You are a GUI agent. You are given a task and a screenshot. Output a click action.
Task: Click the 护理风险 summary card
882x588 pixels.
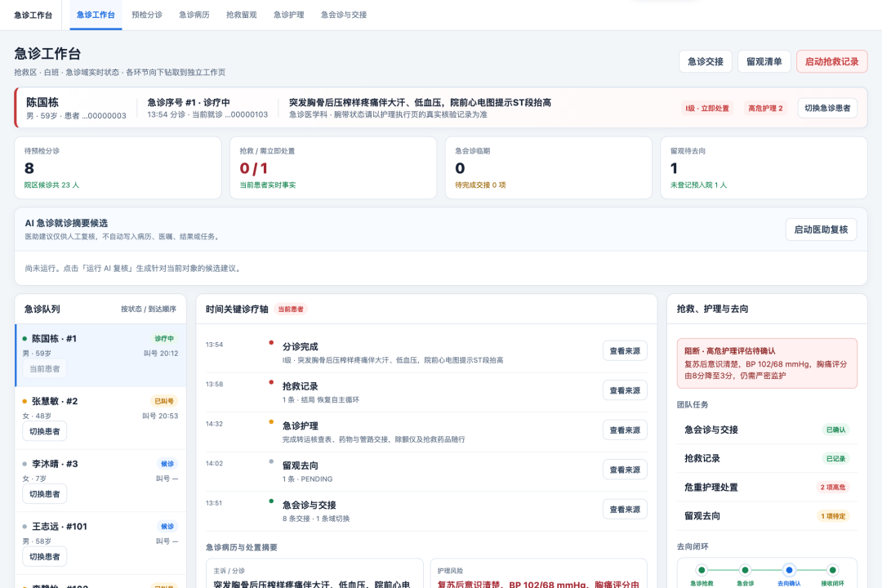point(539,573)
